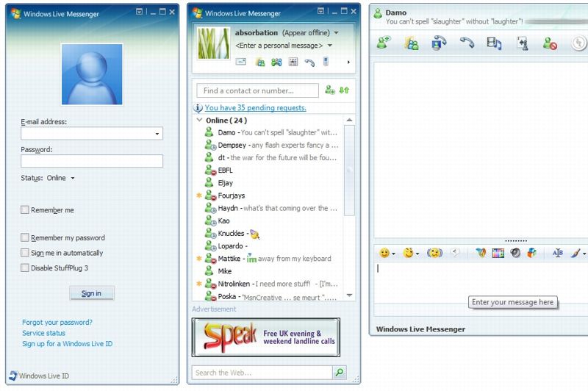Focus the Find a contact or number field
This screenshot has height=391, width=588.
coord(258,90)
